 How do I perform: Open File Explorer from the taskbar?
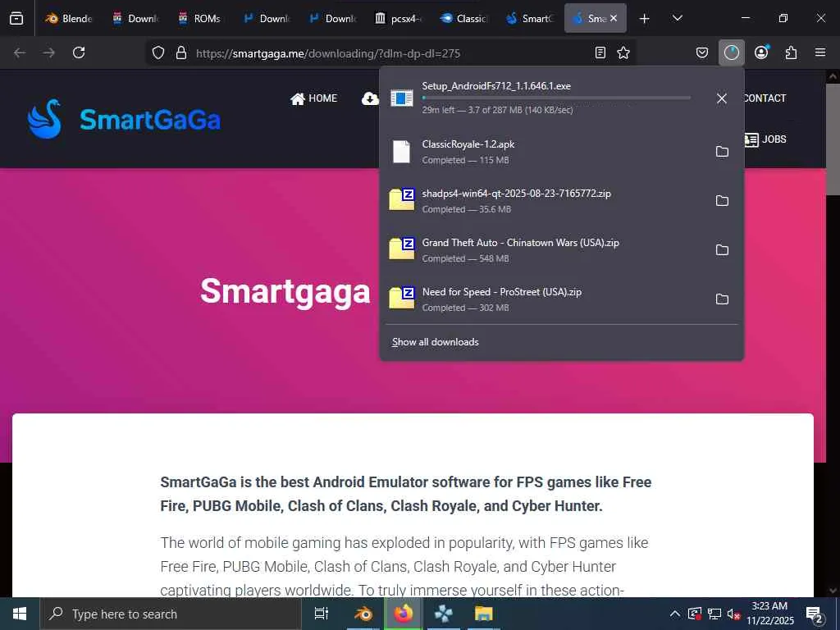(x=483, y=614)
